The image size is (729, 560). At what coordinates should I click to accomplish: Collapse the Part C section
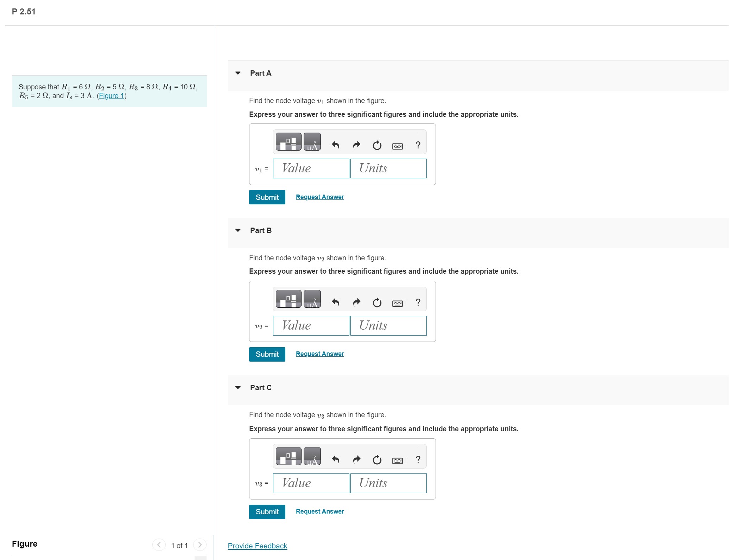(x=238, y=388)
